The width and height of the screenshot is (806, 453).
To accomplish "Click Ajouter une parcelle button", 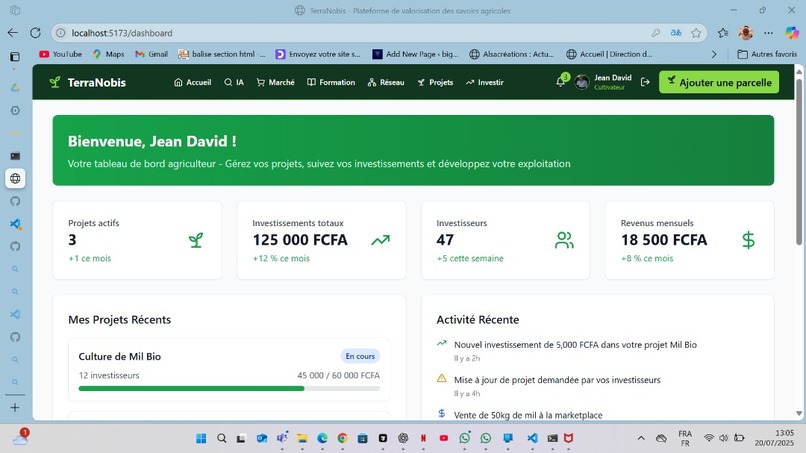I will point(719,82).
